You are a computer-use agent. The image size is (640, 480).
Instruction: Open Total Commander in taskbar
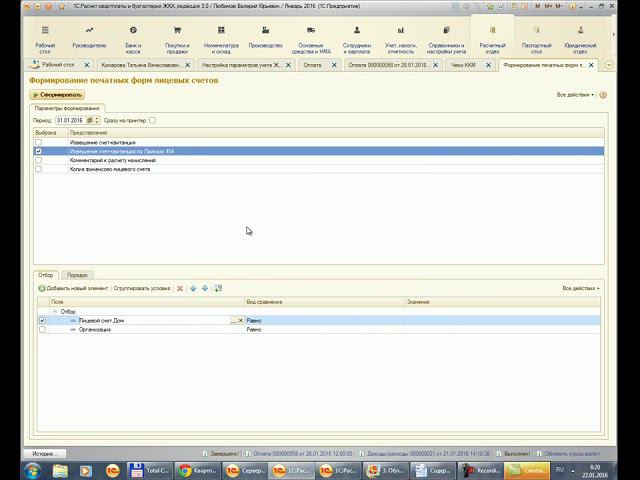(x=149, y=471)
